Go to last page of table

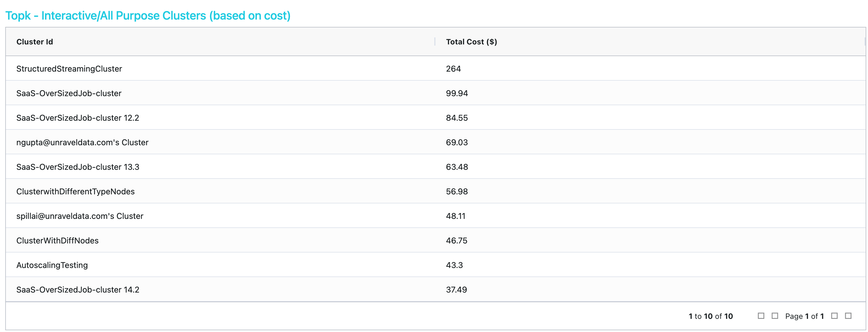point(848,316)
